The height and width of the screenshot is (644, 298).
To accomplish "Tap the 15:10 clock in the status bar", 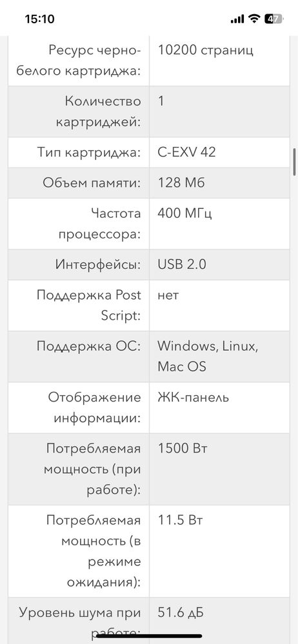I will [x=39, y=19].
